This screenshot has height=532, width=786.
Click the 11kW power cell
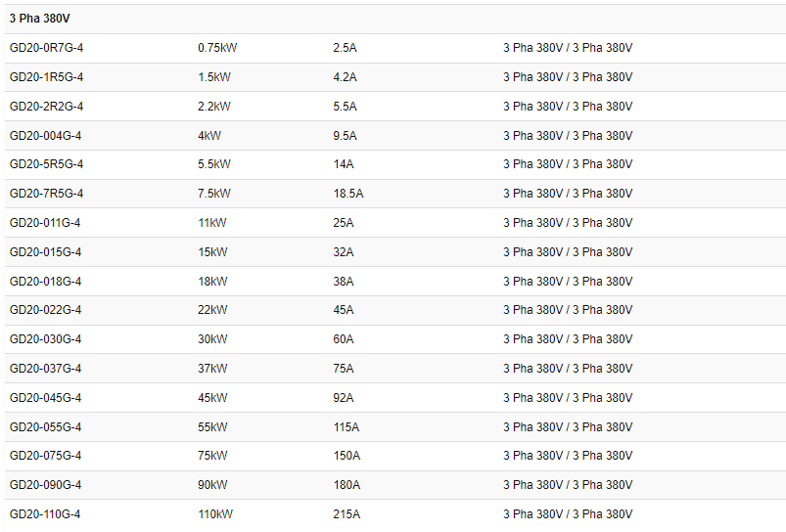click(212, 223)
